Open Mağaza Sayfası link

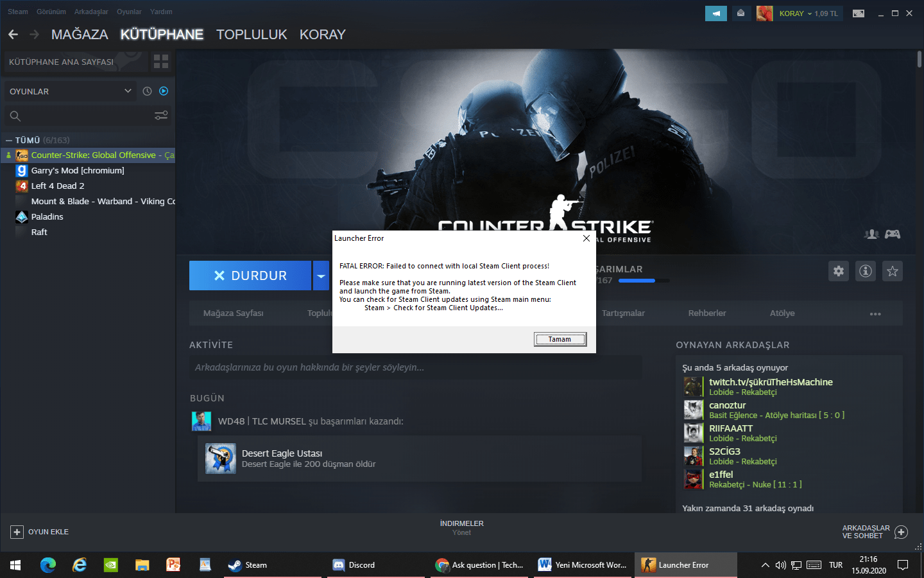(x=234, y=313)
